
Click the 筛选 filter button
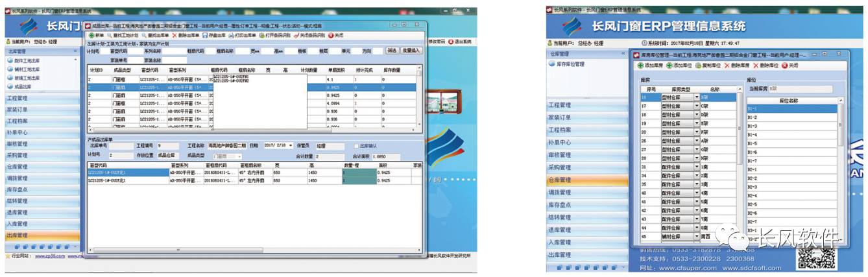[x=392, y=50]
